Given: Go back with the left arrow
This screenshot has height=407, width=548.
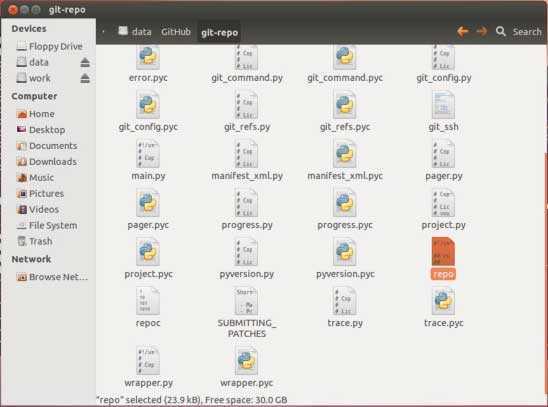Looking at the screenshot, I should point(463,31).
